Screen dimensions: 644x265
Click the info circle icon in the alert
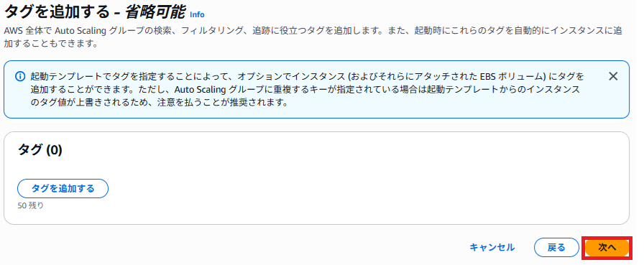(19, 76)
